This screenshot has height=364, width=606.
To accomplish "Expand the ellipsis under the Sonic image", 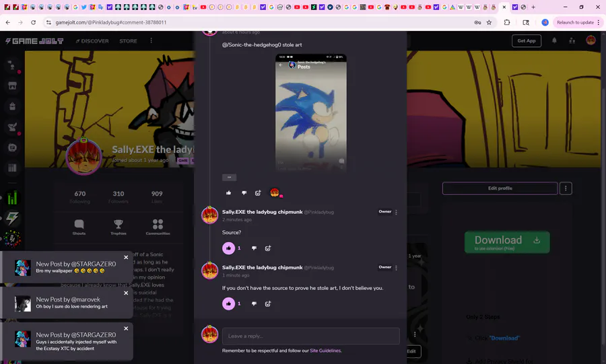I will (229, 177).
